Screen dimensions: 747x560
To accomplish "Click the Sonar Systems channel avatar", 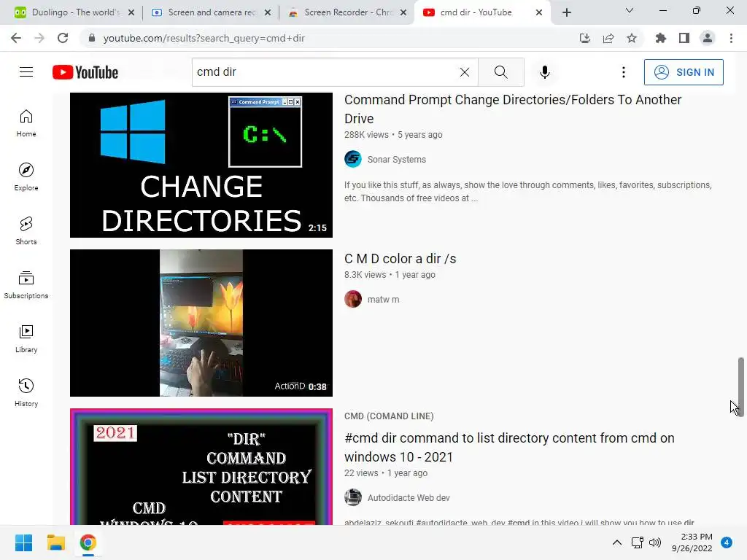I will (353, 159).
